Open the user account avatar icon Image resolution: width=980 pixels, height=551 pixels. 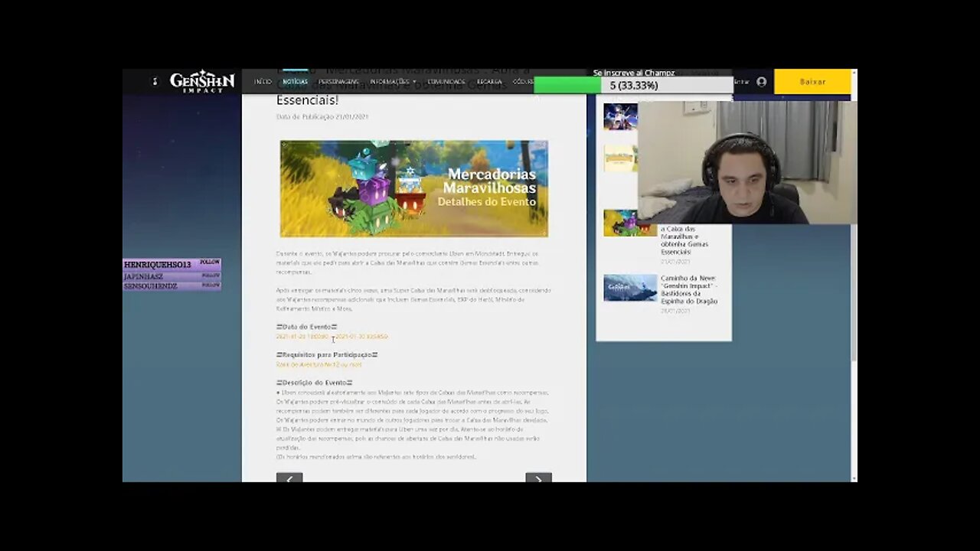tap(761, 82)
